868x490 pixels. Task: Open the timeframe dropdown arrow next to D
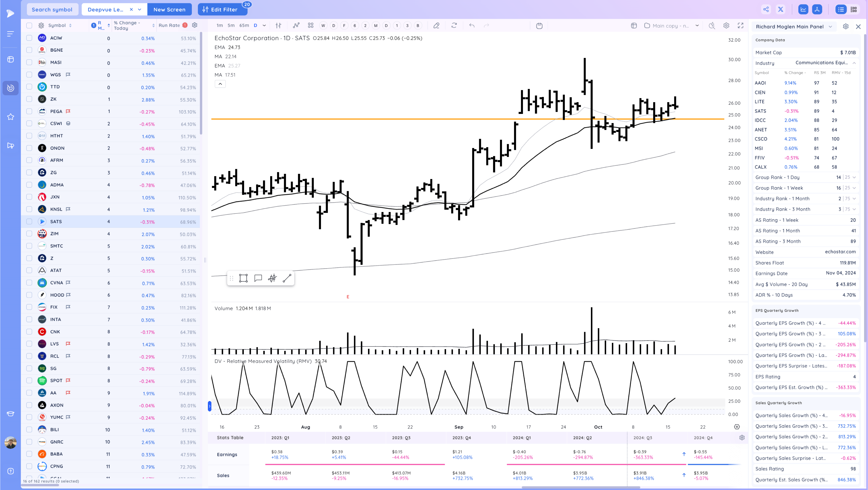264,26
